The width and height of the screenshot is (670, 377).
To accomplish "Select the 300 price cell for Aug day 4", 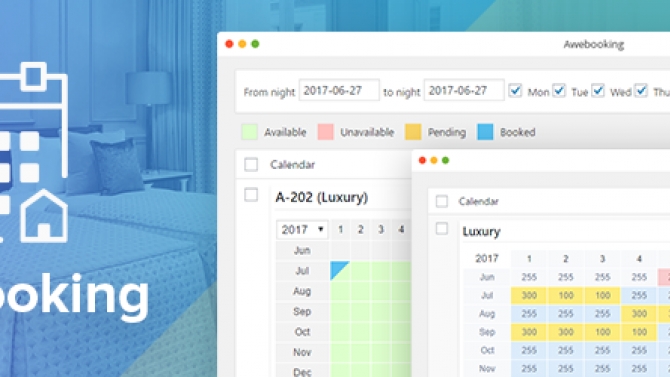I will pos(639,314).
